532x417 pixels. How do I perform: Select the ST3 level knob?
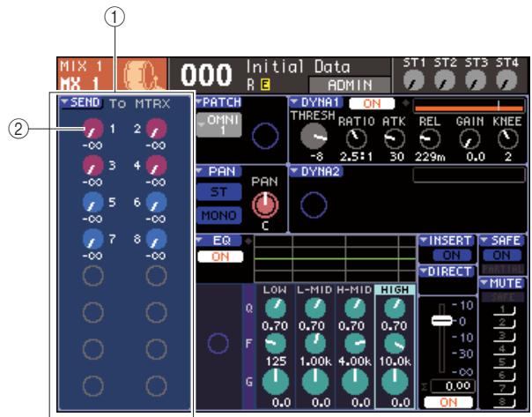point(476,80)
